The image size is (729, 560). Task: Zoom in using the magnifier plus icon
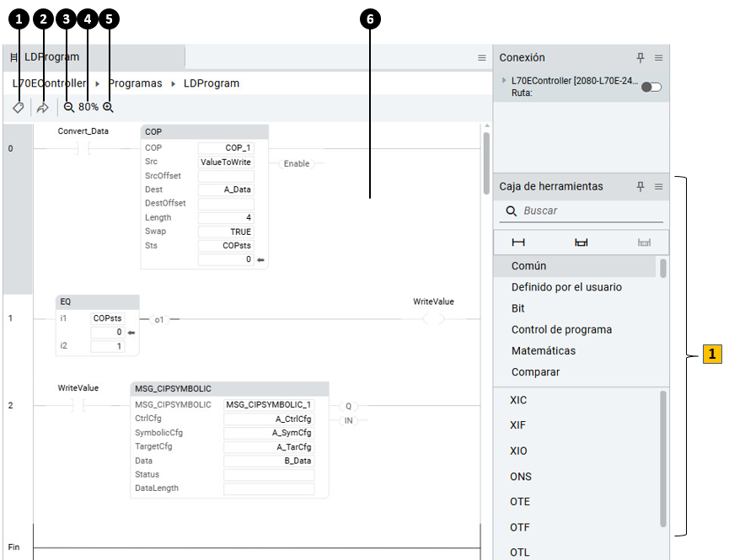tap(108, 108)
